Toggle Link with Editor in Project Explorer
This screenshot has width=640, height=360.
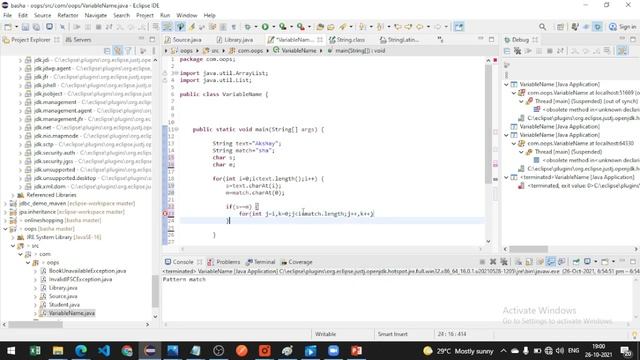click(x=118, y=51)
